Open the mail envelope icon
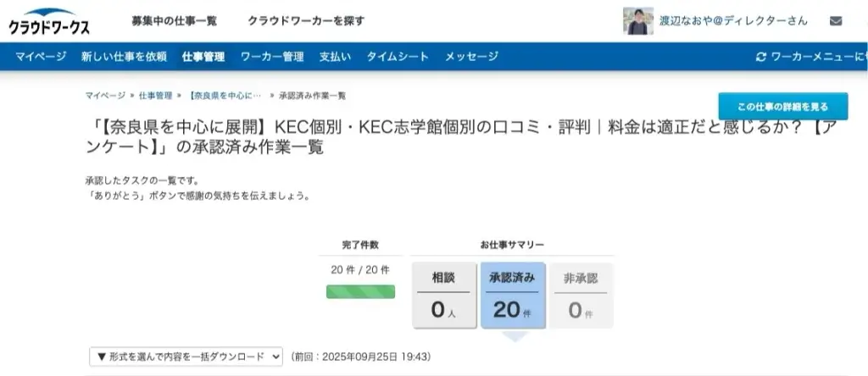 (836, 21)
